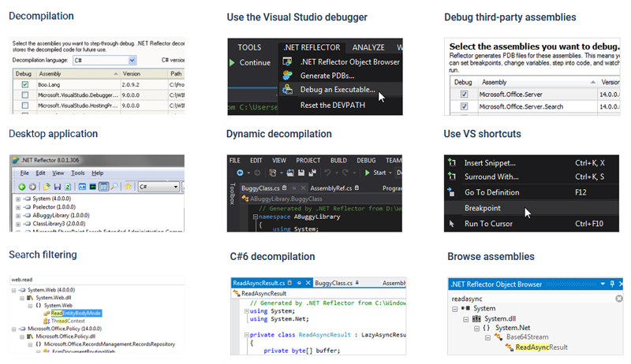Expand the Pselector (1.0.0.0) node

[17, 207]
